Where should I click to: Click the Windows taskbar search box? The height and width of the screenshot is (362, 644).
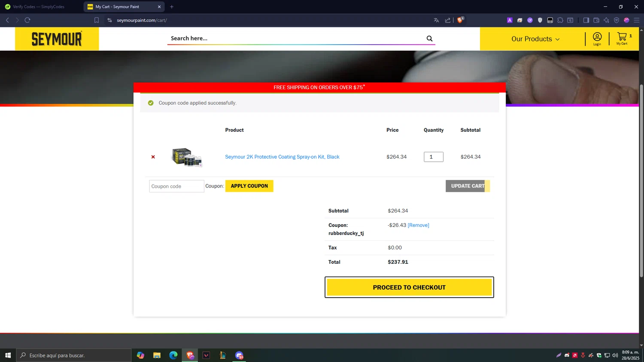(74, 355)
